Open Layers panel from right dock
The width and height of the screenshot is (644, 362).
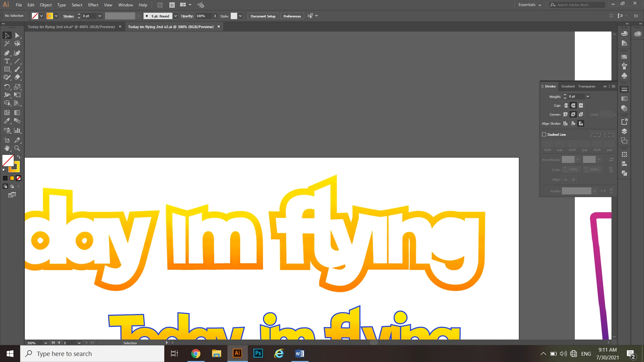(624, 131)
